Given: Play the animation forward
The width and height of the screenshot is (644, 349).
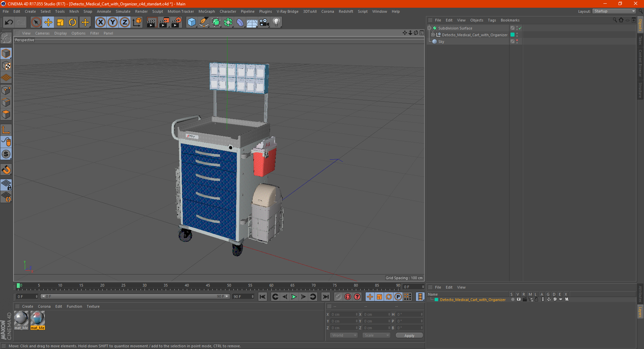Looking at the screenshot, I should [294, 297].
